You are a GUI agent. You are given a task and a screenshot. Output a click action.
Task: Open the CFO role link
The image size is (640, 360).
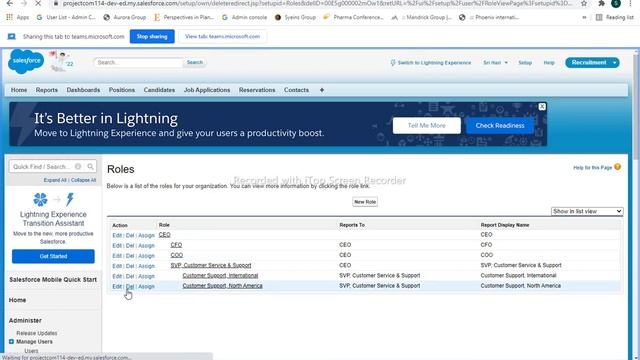[176, 245]
